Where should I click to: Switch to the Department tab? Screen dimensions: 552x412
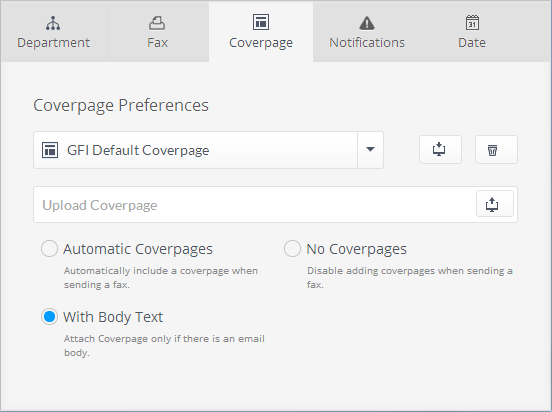pyautogui.click(x=54, y=31)
